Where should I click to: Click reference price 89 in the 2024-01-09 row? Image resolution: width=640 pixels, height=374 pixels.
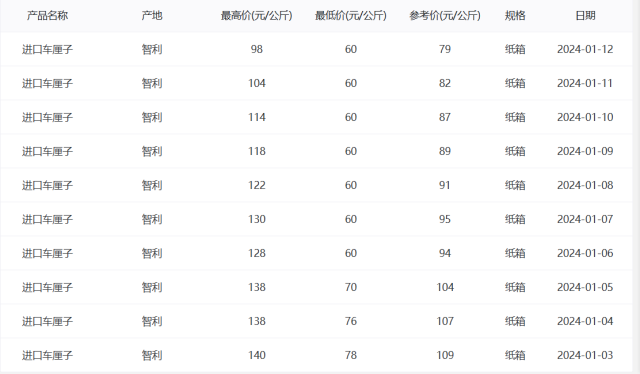point(445,151)
